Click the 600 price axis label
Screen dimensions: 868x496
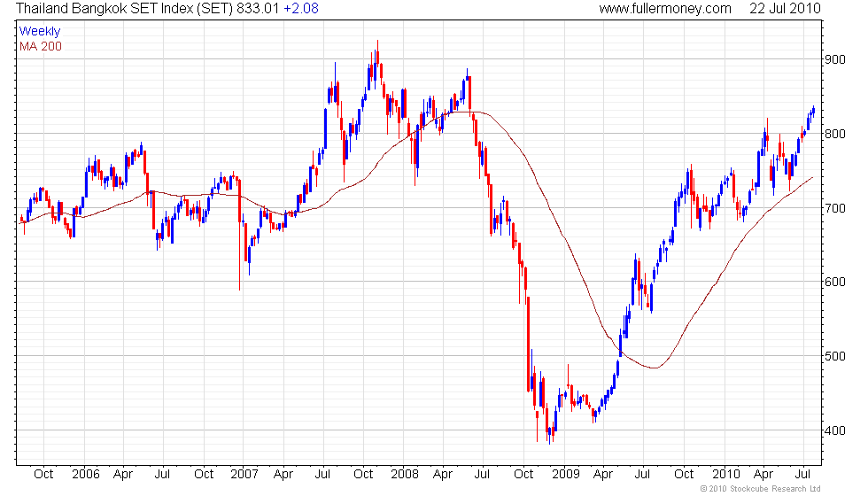pyautogui.click(x=834, y=282)
